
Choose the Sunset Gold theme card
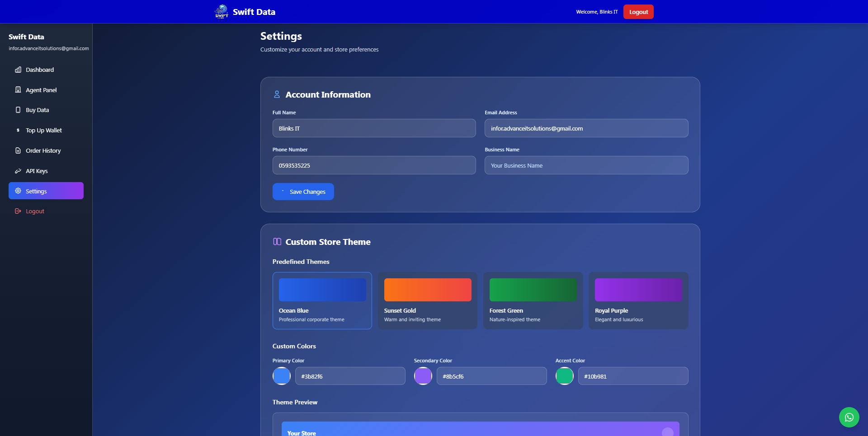tap(427, 300)
